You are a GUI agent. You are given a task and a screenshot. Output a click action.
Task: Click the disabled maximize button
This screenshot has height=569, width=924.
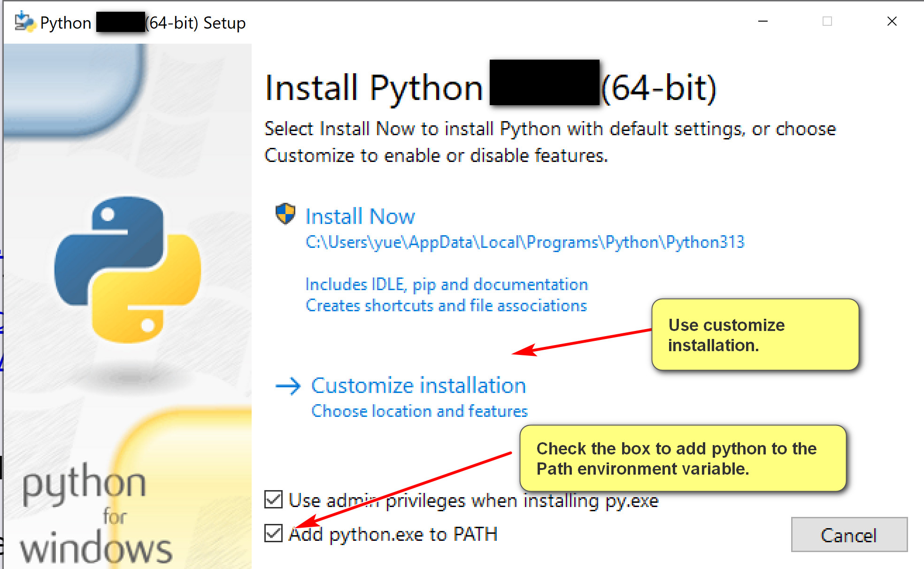pyautogui.click(x=827, y=22)
